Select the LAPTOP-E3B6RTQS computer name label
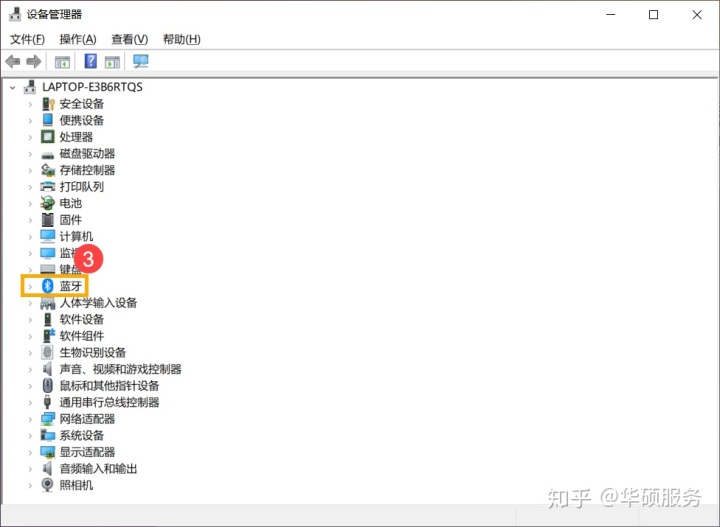The image size is (720, 527). click(92, 87)
